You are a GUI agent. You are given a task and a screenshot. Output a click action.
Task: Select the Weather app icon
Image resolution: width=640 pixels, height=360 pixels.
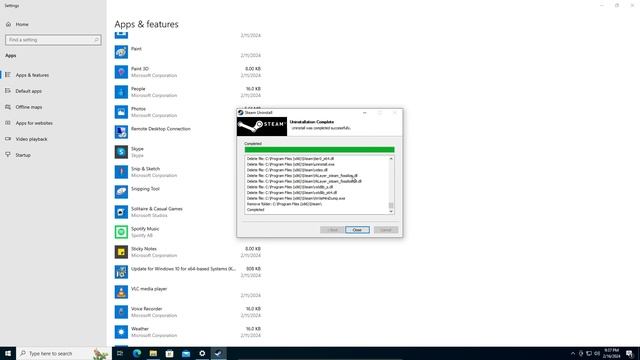[121, 332]
